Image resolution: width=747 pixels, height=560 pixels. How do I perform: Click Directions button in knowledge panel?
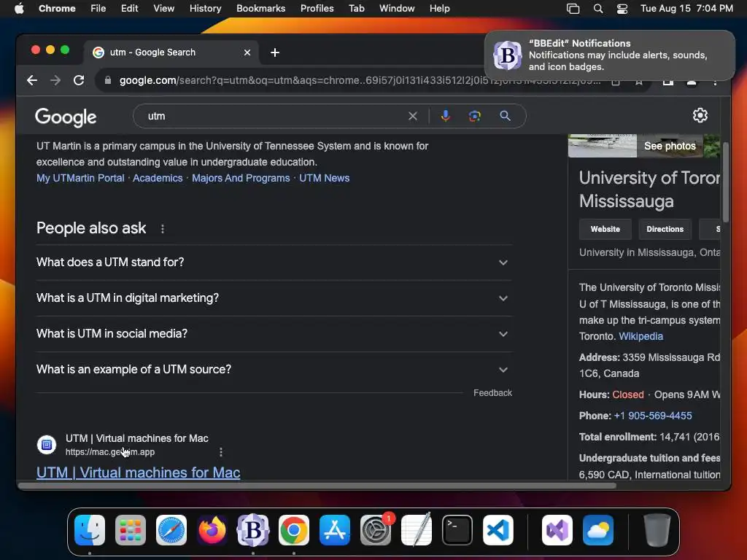(x=665, y=229)
